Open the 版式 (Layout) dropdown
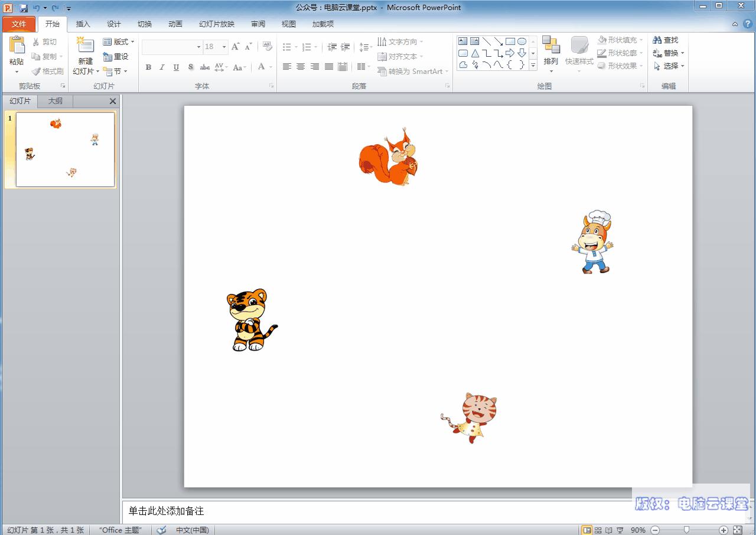This screenshot has width=756, height=535. [118, 42]
